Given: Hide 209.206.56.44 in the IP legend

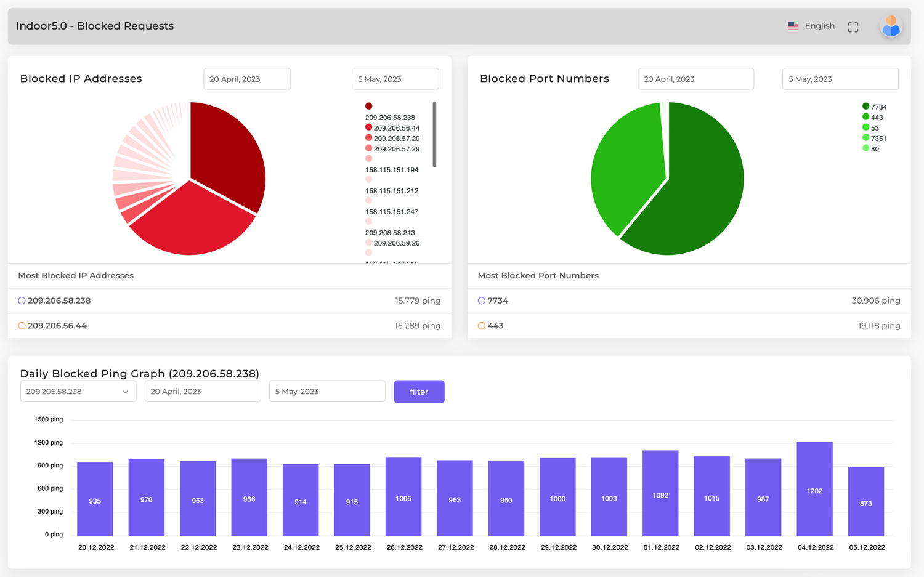Looking at the screenshot, I should (392, 128).
